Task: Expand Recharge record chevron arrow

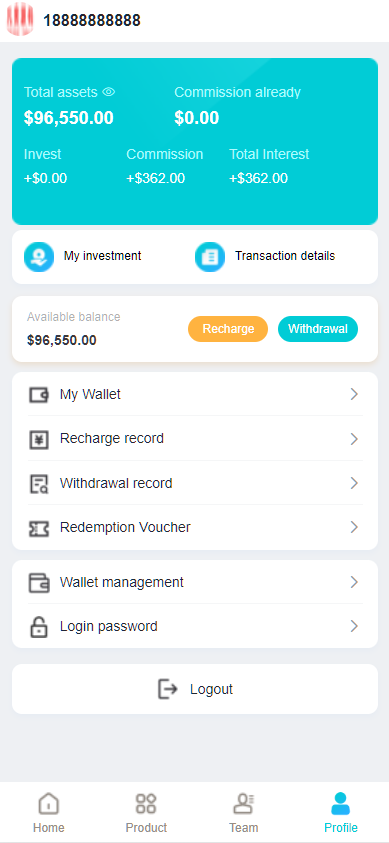Action: 354,439
